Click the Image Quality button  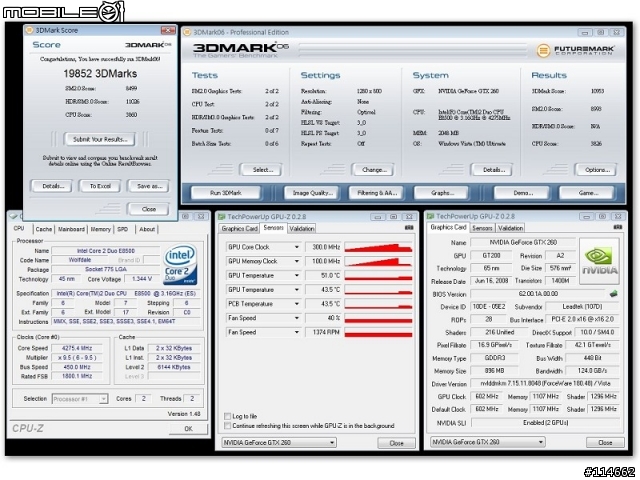[312, 193]
